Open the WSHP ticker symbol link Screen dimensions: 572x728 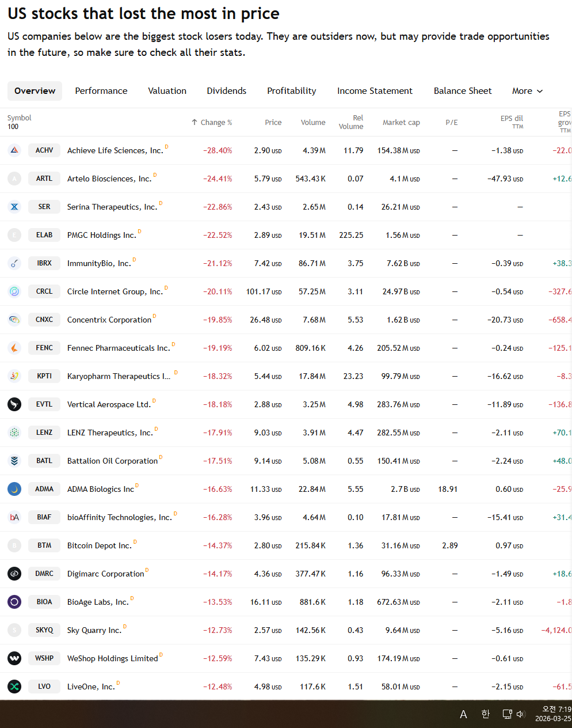tap(44, 658)
